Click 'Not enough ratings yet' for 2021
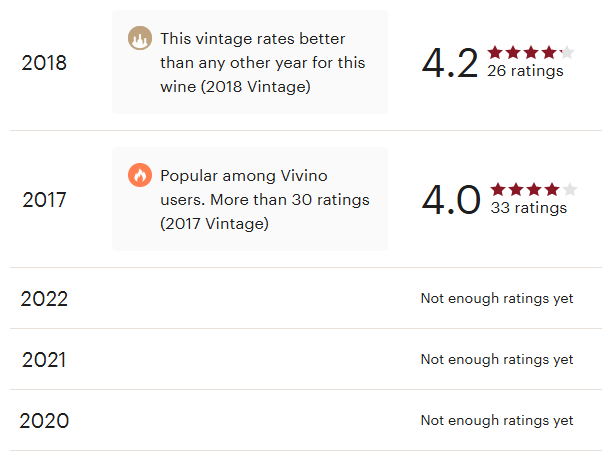Viewport: 602px width, 474px height. (497, 360)
